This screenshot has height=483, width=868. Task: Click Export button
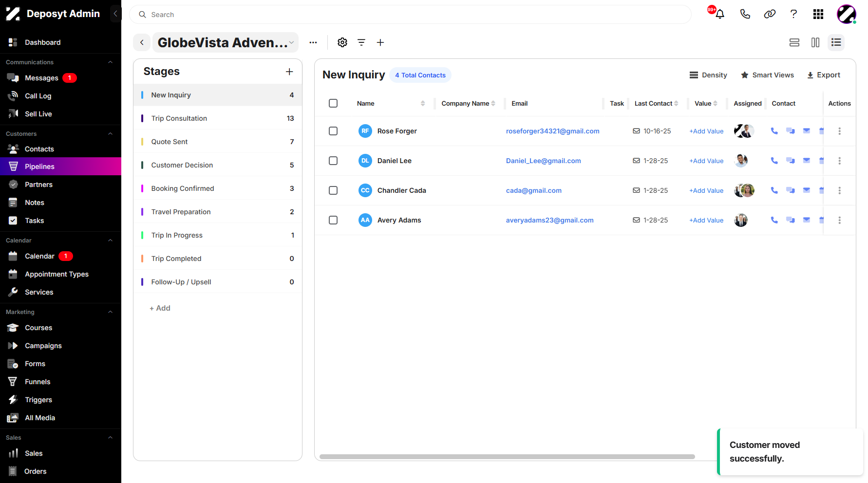click(824, 75)
